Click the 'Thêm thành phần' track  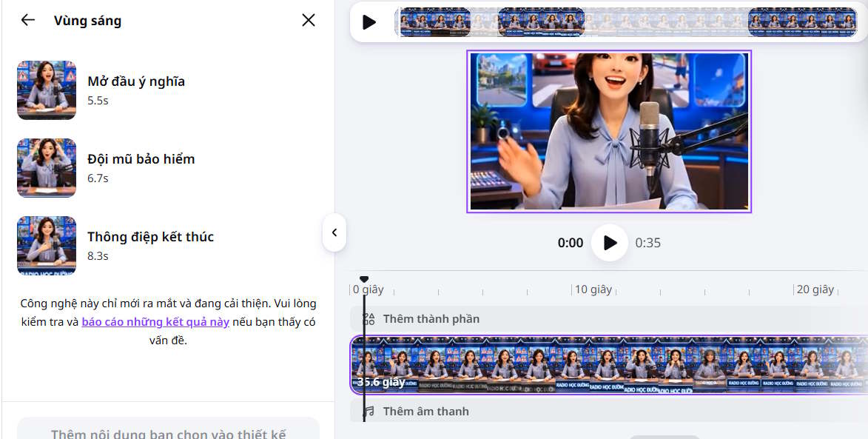(609, 319)
